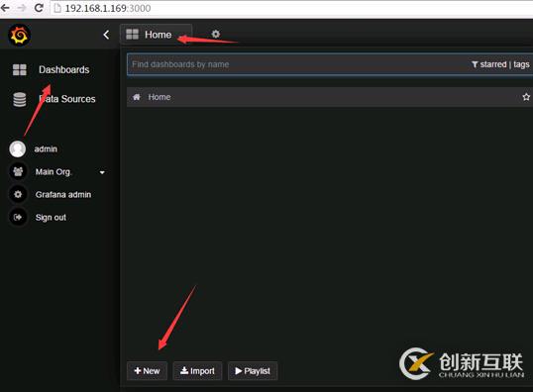Click the Dashboards grid icon in sidebar
This screenshot has width=533, height=392.
coord(20,69)
